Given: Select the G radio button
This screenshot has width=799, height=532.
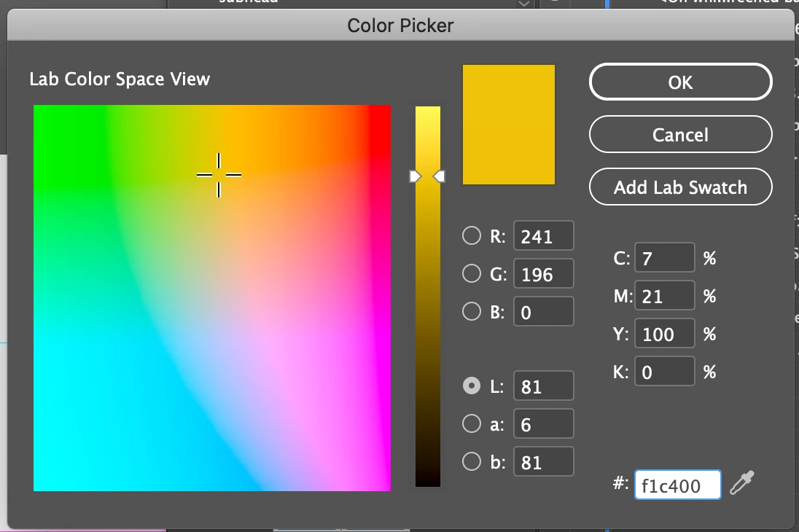Looking at the screenshot, I should pos(472,273).
